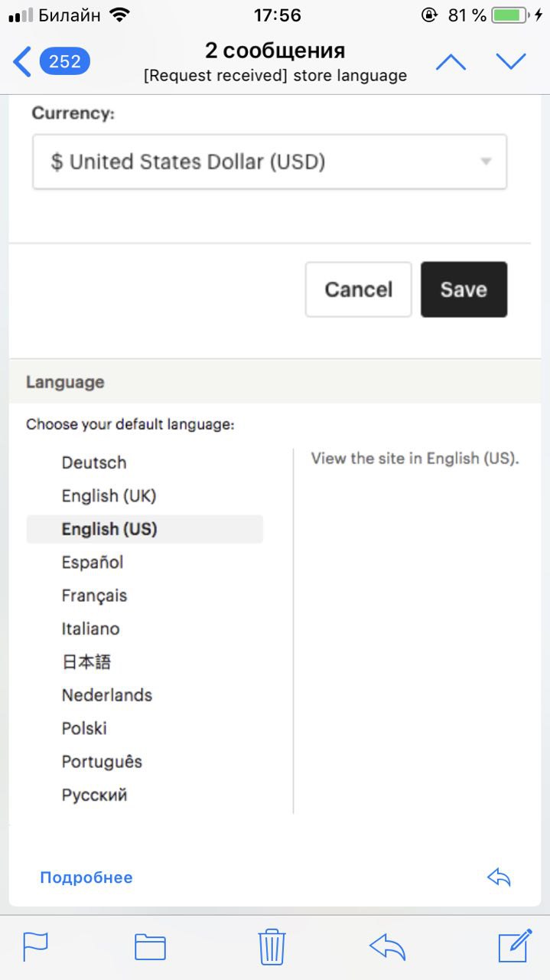
Task: Move the message using the folder icon
Action: point(151,947)
